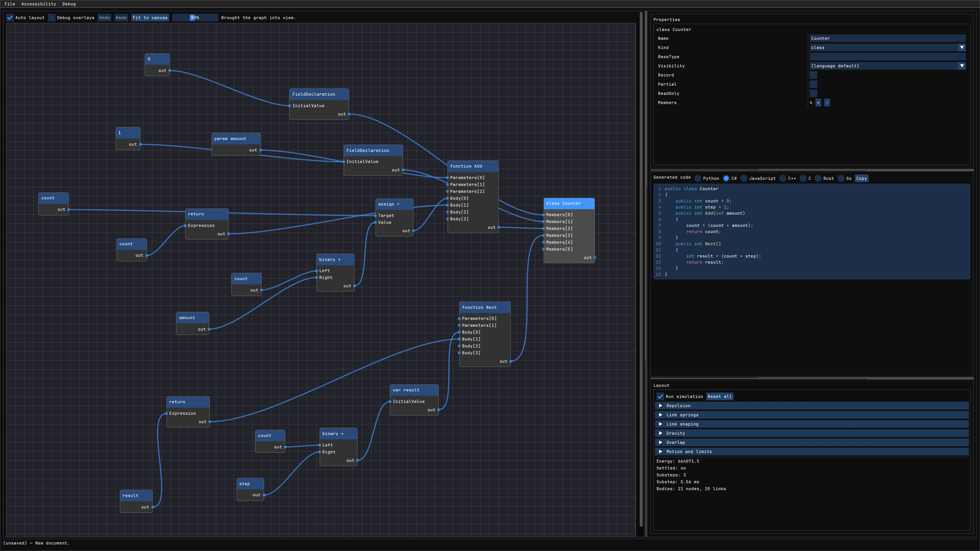Screen dimensions: 980x551
Task: Open the File menu
Action: (x=10, y=4)
